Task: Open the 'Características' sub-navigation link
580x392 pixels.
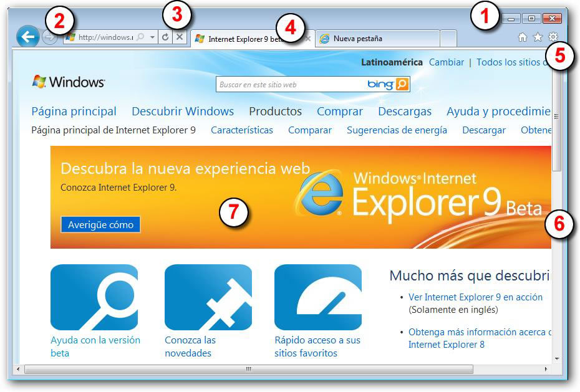Action: point(242,130)
